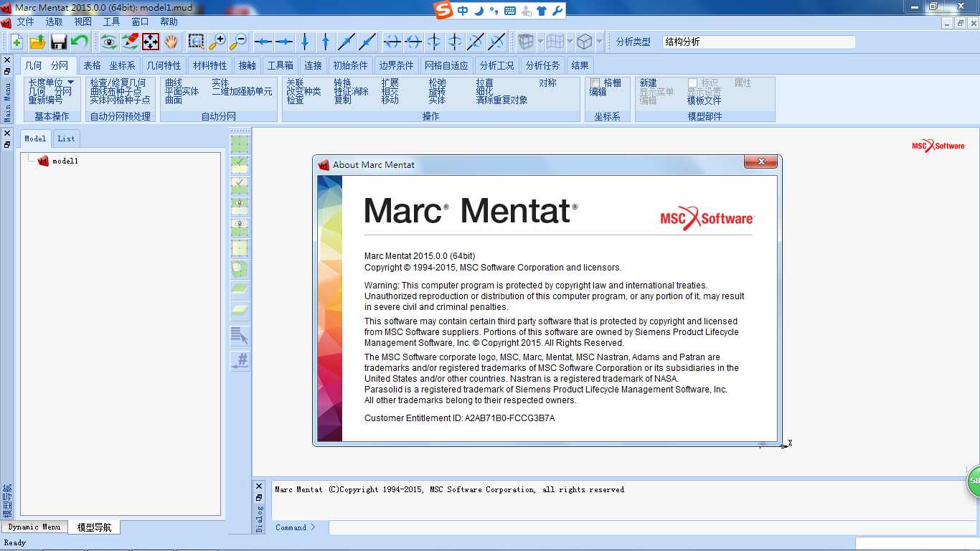Undo the last action with the green arrow

(79, 42)
